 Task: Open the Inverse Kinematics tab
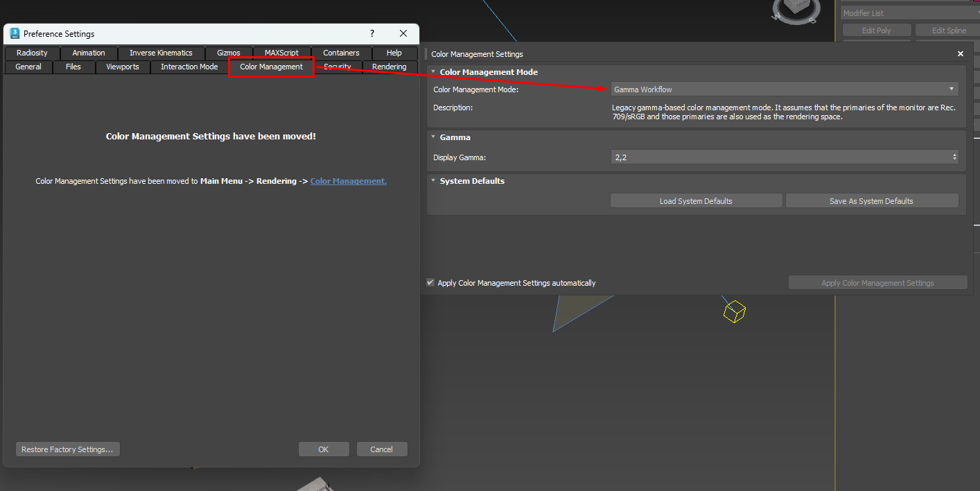pyautogui.click(x=161, y=53)
